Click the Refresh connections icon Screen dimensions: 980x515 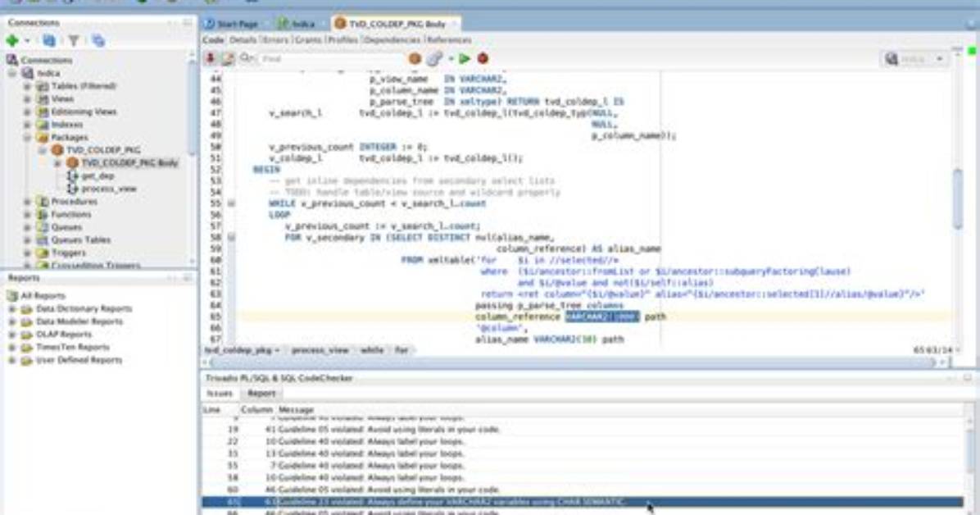click(48, 41)
